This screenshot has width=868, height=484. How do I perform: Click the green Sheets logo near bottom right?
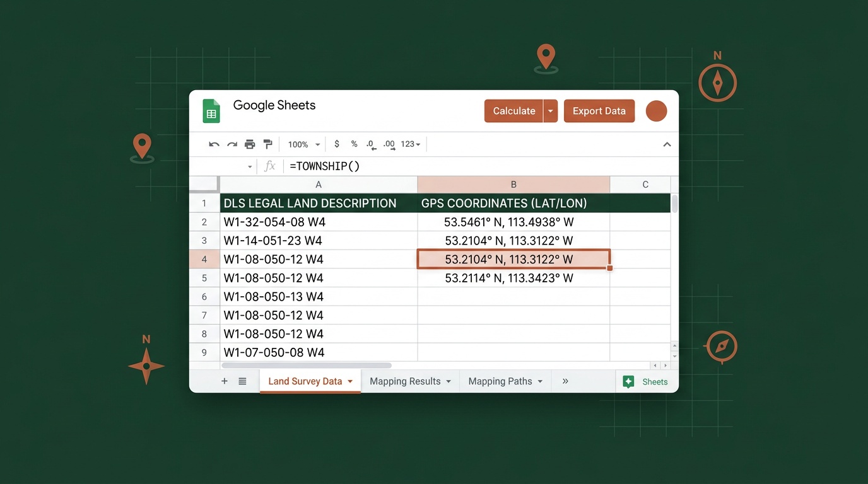point(628,381)
